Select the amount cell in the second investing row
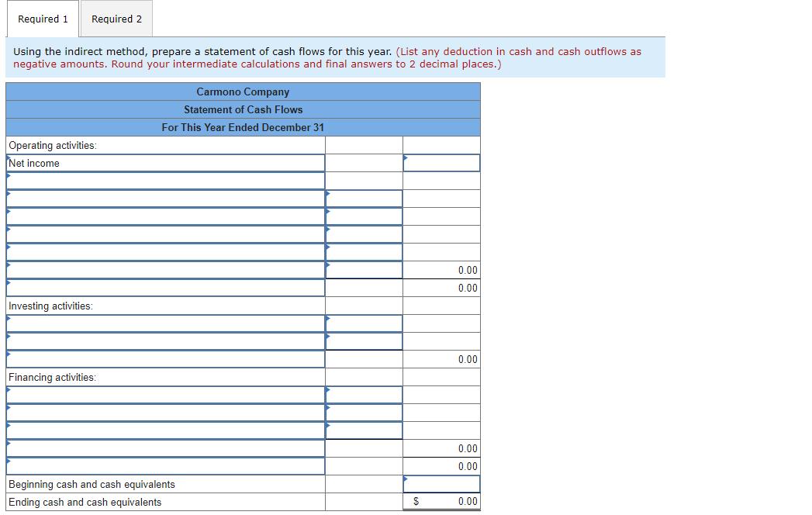 tap(363, 341)
